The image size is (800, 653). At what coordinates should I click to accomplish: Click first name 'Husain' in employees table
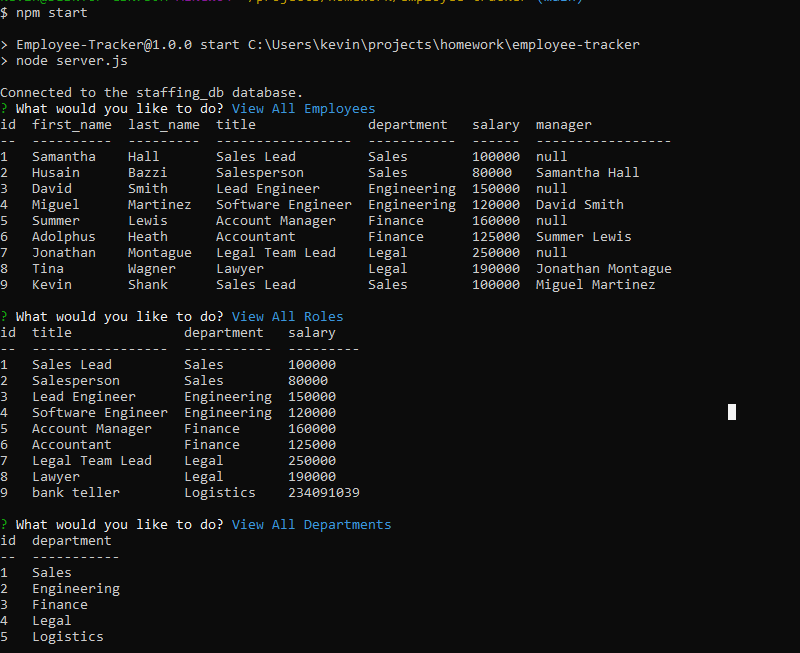click(56, 173)
